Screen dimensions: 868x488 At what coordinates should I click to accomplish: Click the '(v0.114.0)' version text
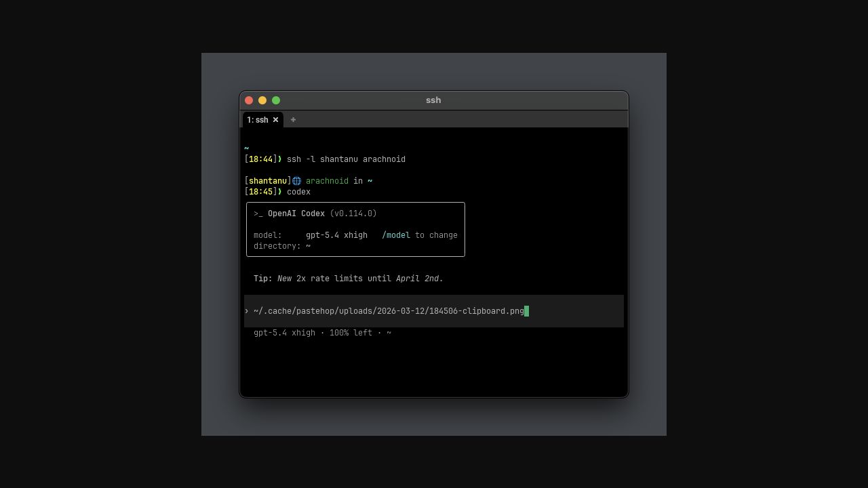[x=353, y=213]
